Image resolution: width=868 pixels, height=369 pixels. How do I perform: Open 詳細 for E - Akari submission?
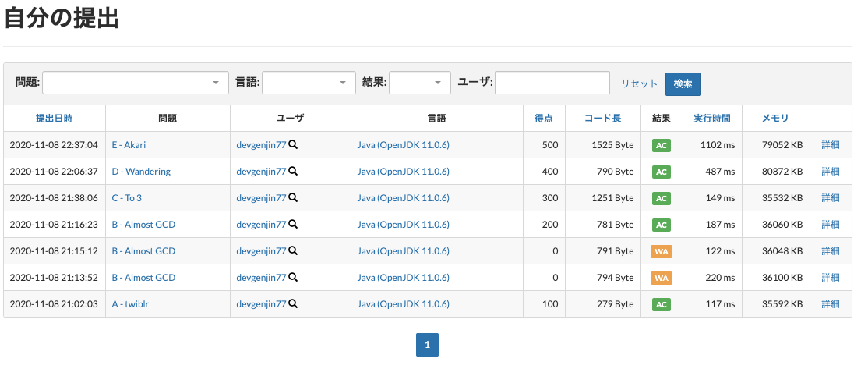[x=831, y=145]
